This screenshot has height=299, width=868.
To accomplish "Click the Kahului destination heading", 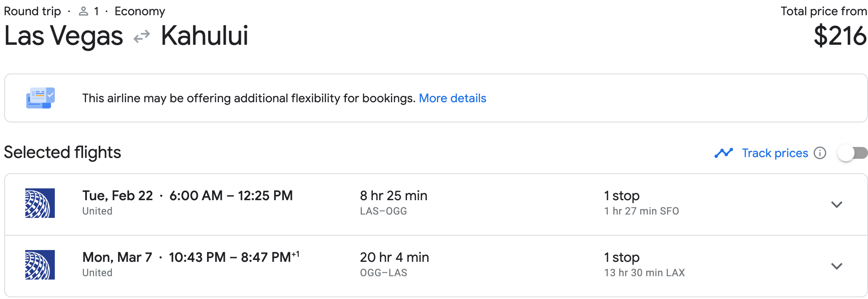I will [205, 36].
